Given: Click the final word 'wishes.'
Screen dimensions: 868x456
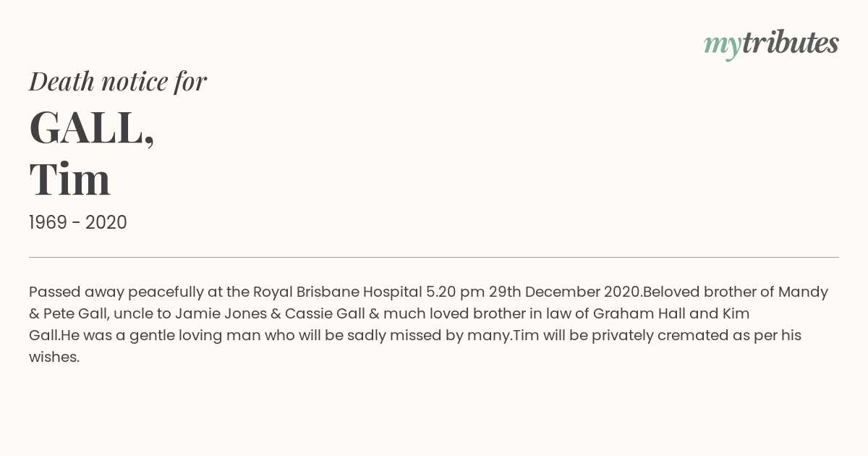Looking at the screenshot, I should tap(54, 357).
